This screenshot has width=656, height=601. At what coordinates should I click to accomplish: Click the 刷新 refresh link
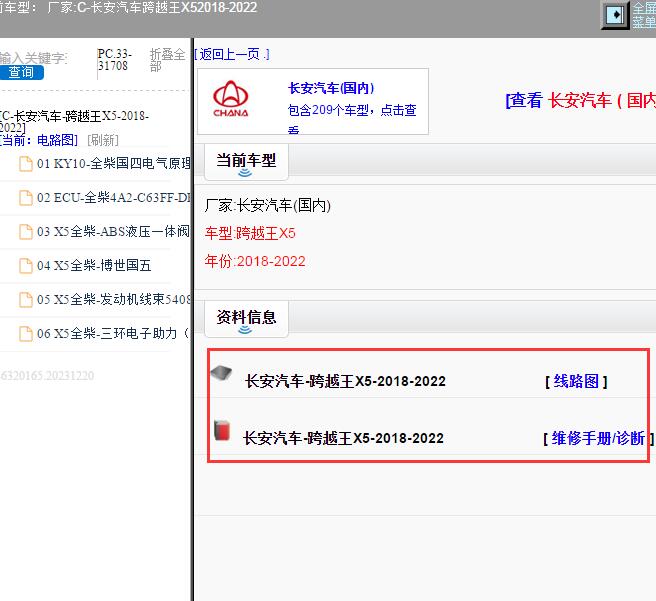103,140
